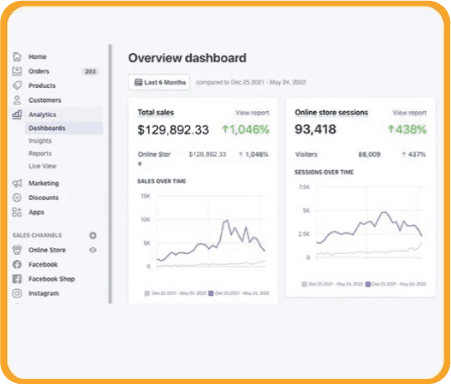Click purple legend swatch under sales chart
Viewport: 451px width, 385px height.
(211, 293)
